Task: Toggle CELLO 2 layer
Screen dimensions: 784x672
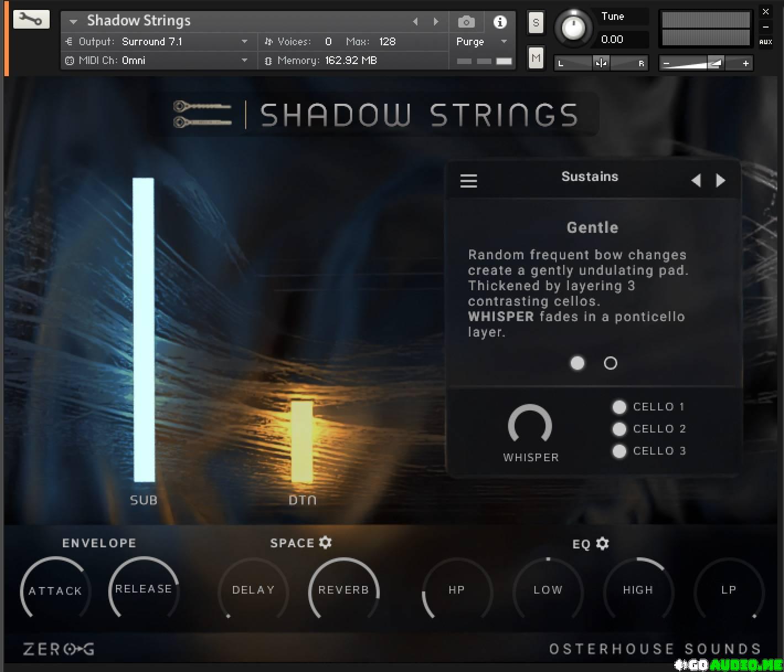Action: [x=619, y=429]
